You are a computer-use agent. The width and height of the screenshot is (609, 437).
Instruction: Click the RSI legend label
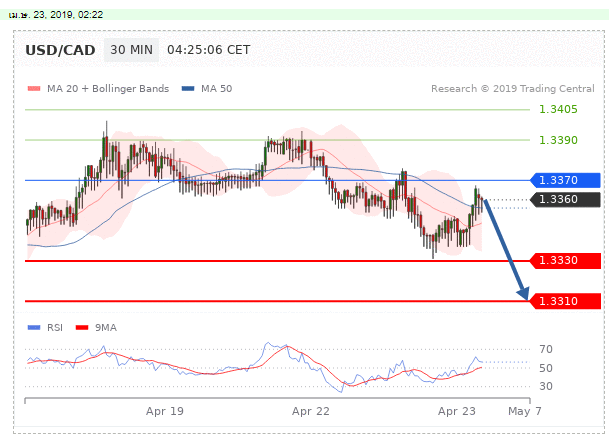pos(55,327)
